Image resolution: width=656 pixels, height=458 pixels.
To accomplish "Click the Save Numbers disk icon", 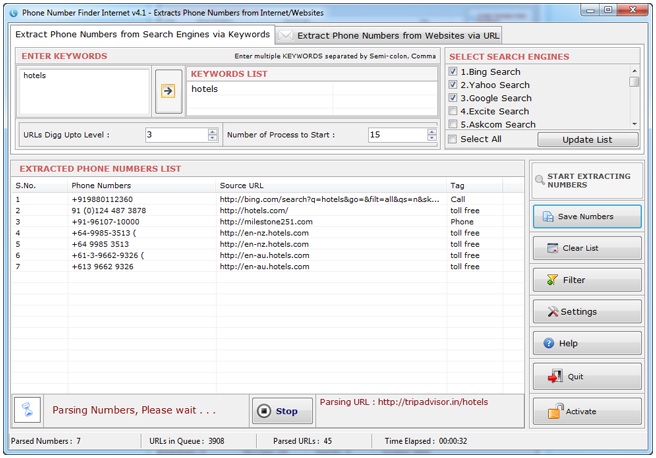I will [x=548, y=216].
